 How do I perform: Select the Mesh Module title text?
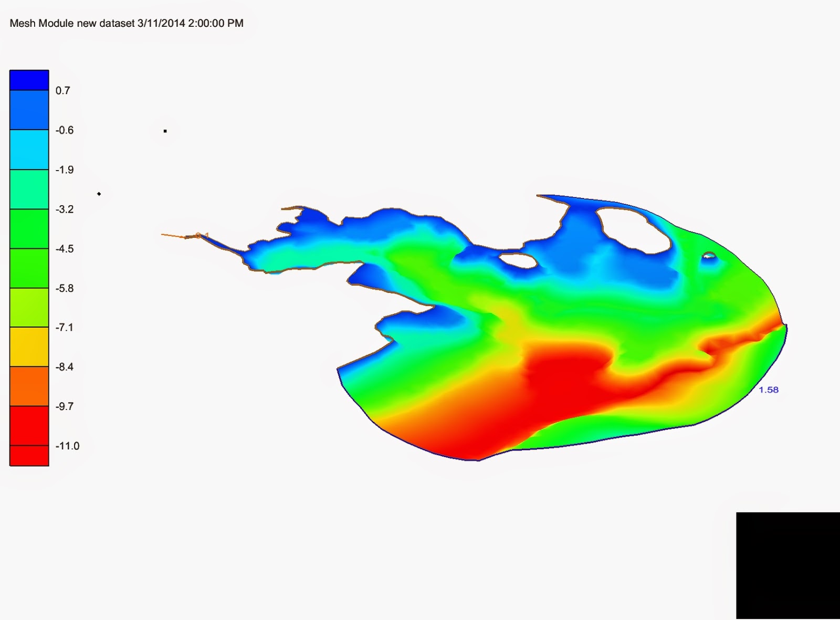(x=42, y=23)
